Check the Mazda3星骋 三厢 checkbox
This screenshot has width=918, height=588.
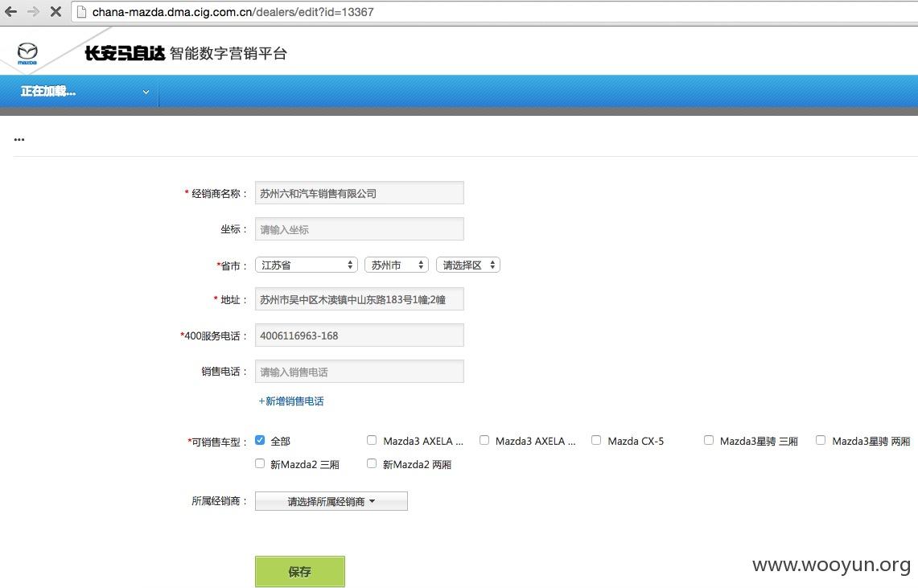pos(708,440)
